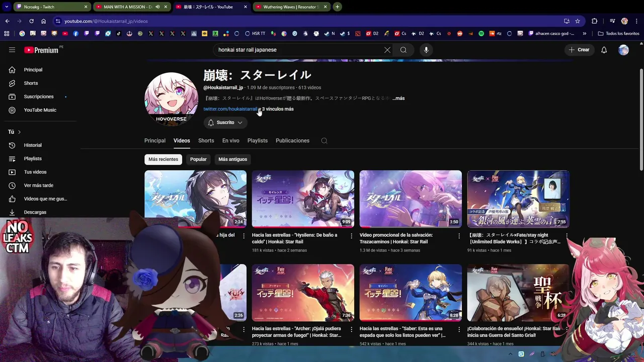Click the browser address bar URL

pos(106,21)
